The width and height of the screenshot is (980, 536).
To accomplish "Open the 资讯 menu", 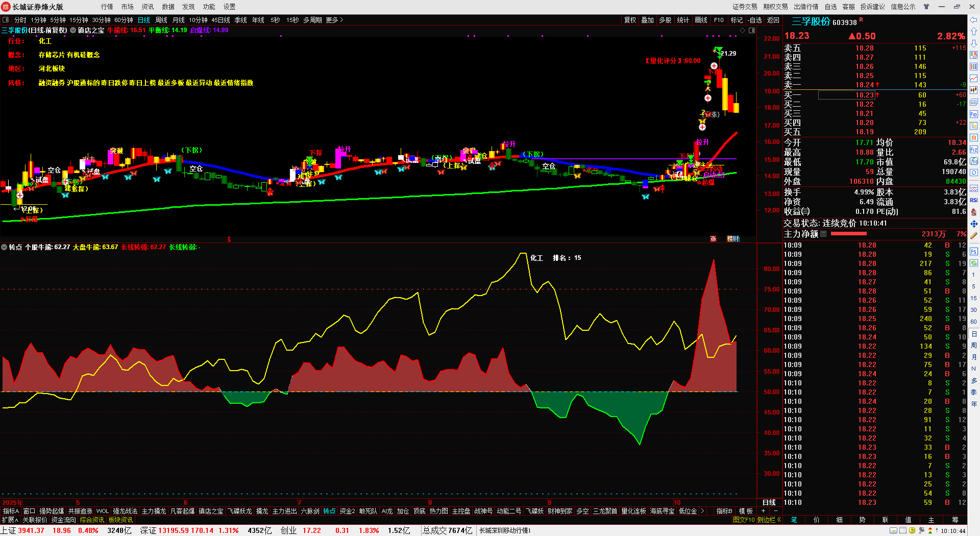I will pos(148,7).
